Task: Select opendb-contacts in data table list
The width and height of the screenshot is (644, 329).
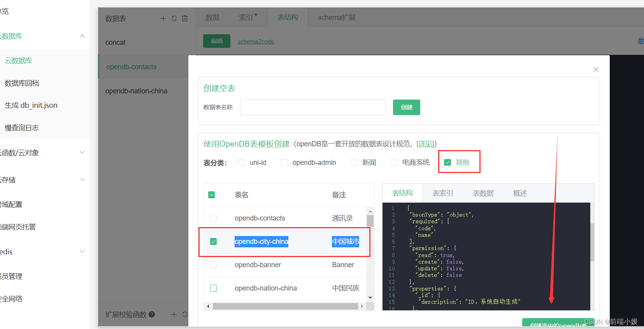Action: coord(132,67)
